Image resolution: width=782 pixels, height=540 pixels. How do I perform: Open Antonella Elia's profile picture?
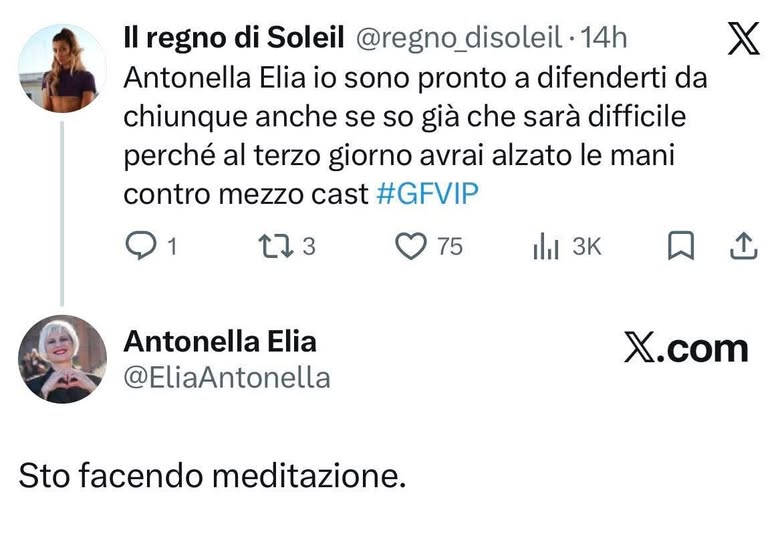pyautogui.click(x=62, y=358)
